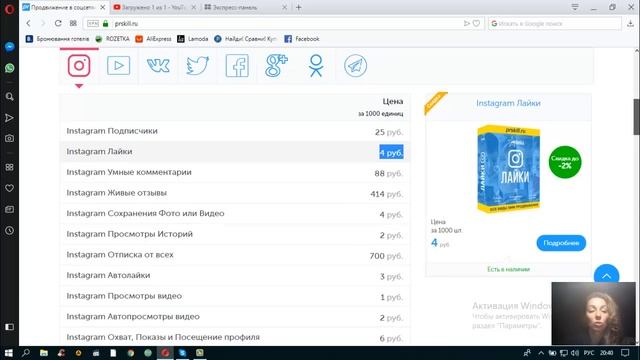This screenshot has height=360, width=640.
Task: Select the Odnoklassniki icon
Action: [316, 65]
